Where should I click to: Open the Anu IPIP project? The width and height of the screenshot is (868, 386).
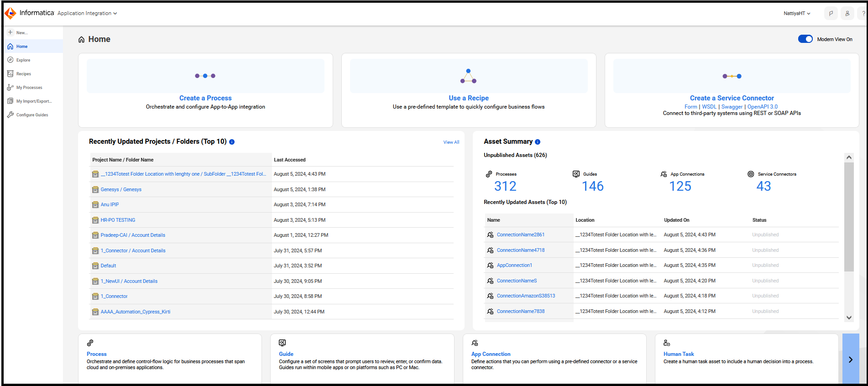[x=110, y=204]
